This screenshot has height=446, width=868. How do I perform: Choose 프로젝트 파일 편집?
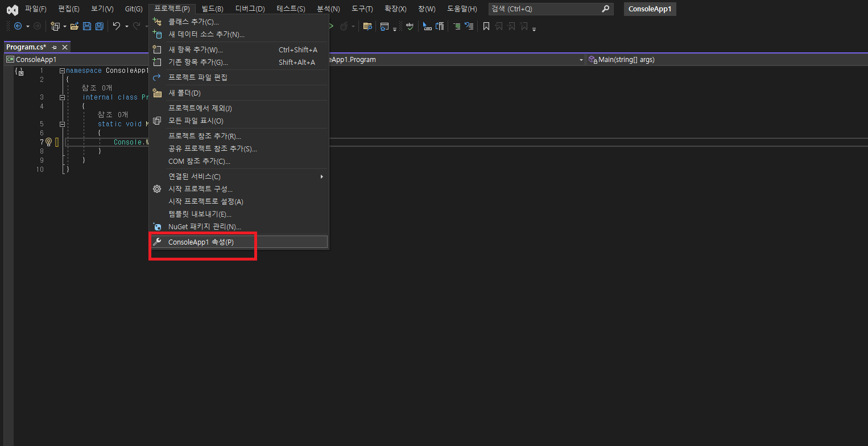coord(239,77)
